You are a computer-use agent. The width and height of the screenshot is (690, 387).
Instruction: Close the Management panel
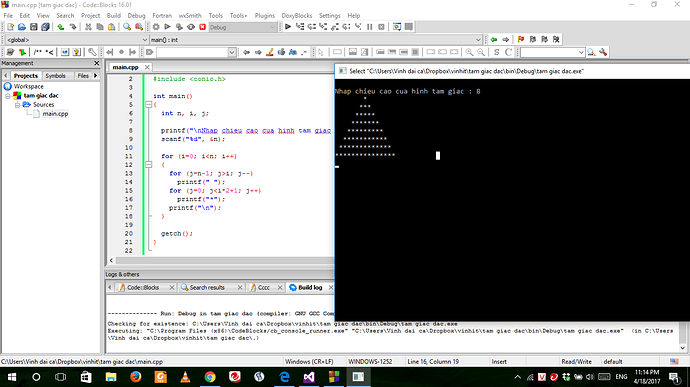[x=97, y=63]
